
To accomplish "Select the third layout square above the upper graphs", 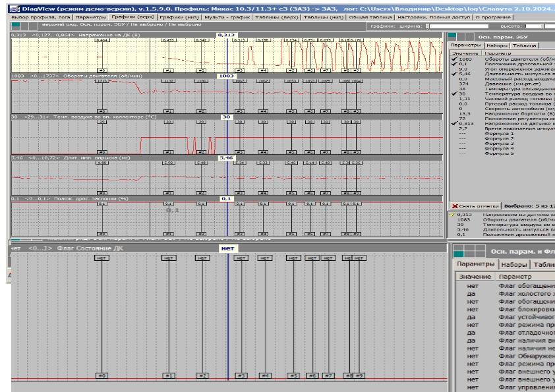I will [x=33, y=26].
